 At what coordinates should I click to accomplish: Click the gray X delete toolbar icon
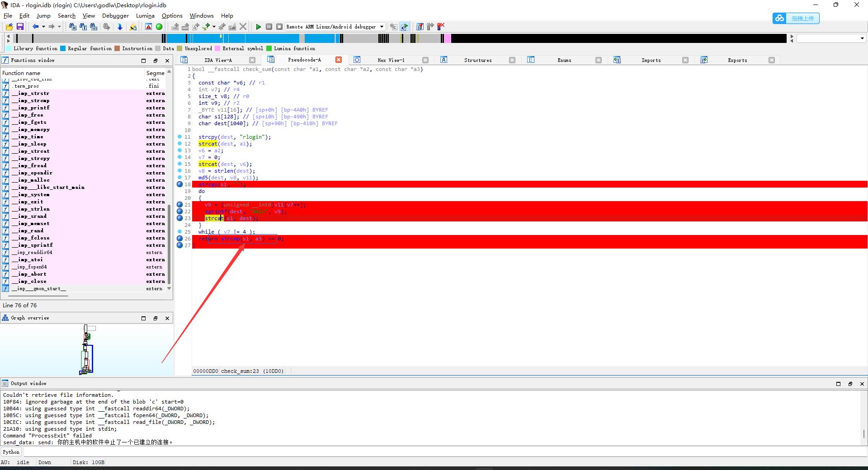(x=243, y=27)
